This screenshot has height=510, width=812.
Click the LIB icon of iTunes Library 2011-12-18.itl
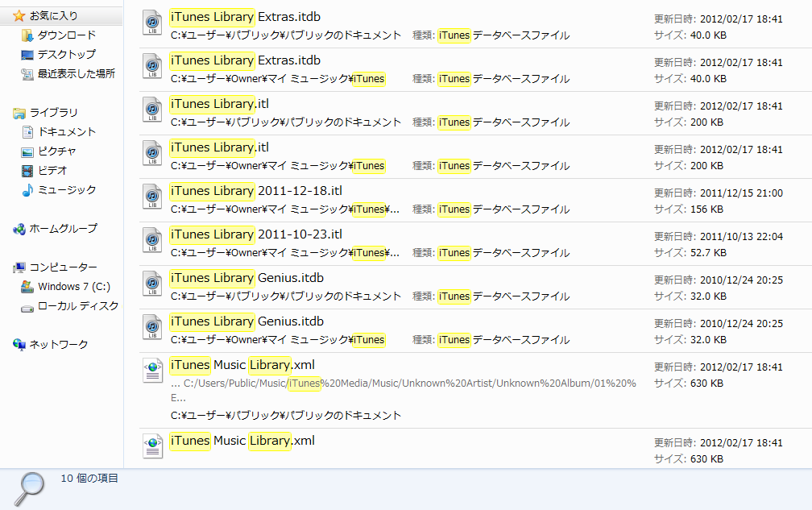pyautogui.click(x=152, y=197)
